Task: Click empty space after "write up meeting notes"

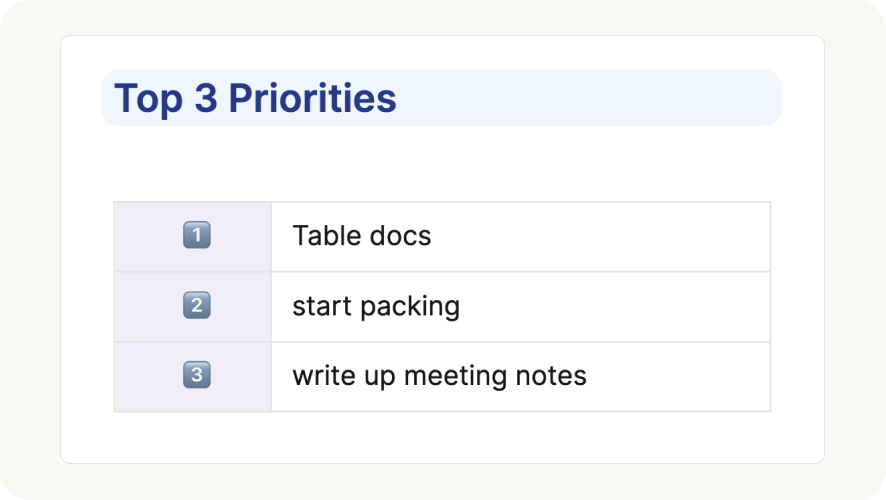Action: pyautogui.click(x=680, y=376)
